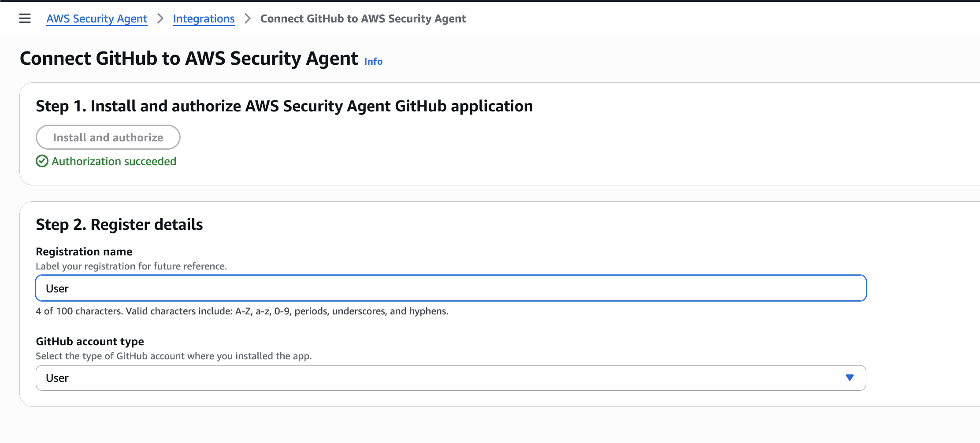This screenshot has width=980, height=443.
Task: Click the Step 1 Install and authorize heading
Action: tap(284, 106)
